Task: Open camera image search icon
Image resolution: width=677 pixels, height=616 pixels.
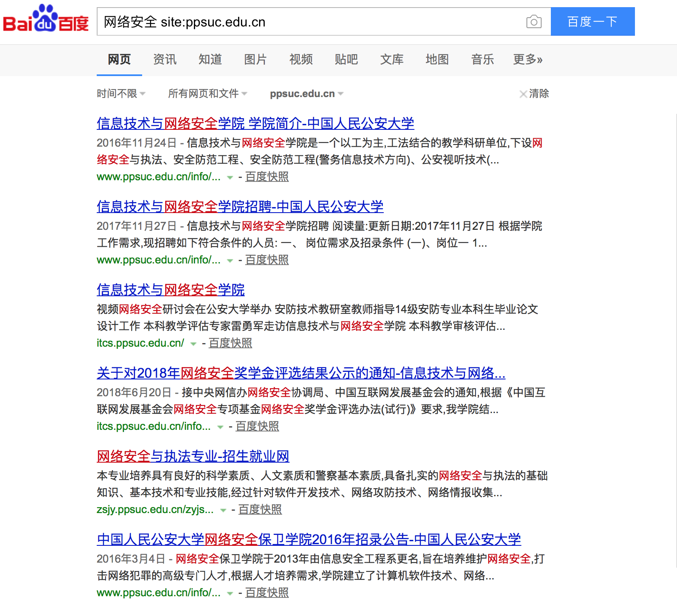Action: [x=534, y=21]
